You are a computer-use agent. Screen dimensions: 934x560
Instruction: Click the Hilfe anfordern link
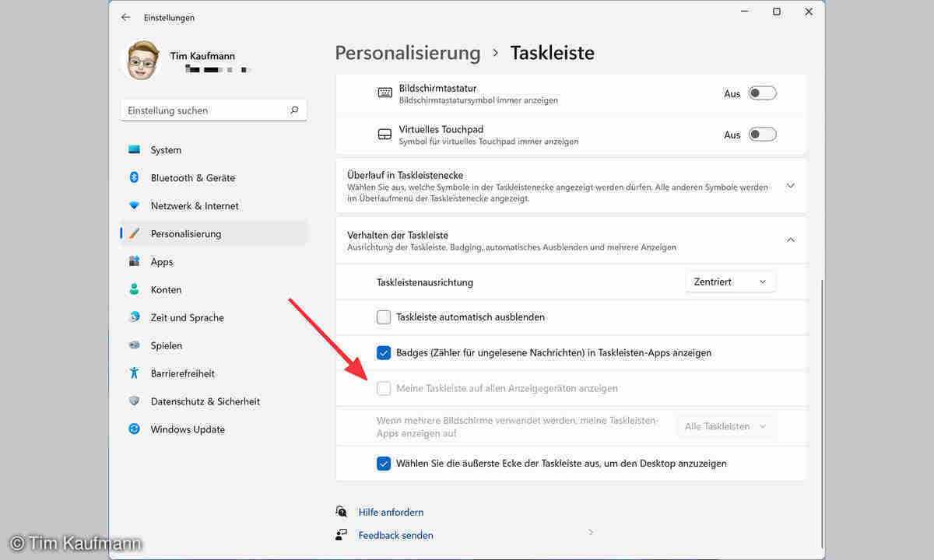(x=391, y=513)
